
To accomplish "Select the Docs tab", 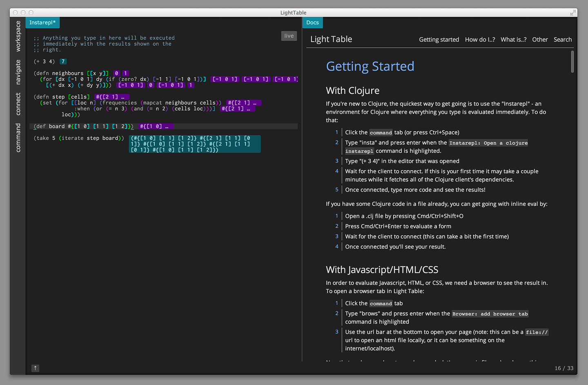I will [x=312, y=22].
